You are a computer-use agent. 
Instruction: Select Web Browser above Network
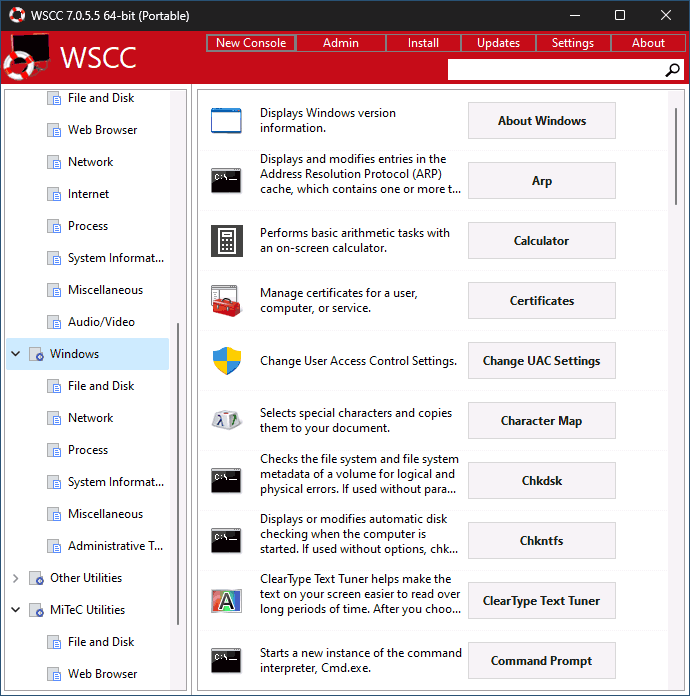[103, 130]
